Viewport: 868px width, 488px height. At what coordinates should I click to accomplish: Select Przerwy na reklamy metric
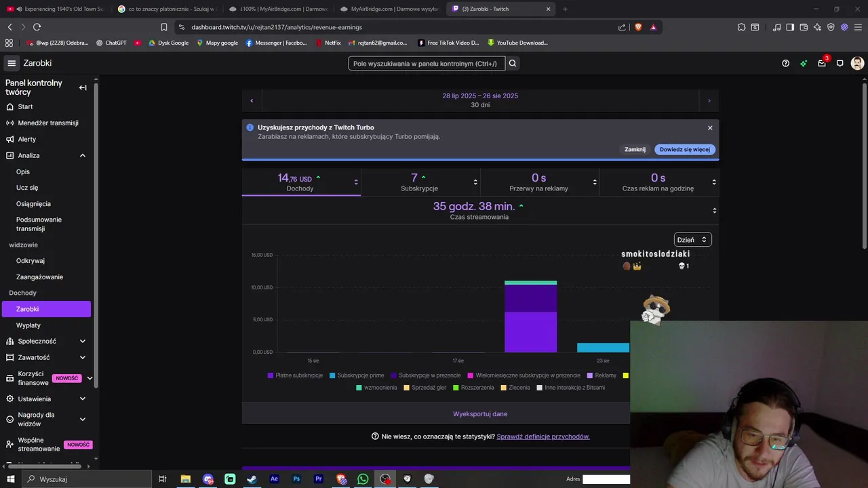(540, 182)
